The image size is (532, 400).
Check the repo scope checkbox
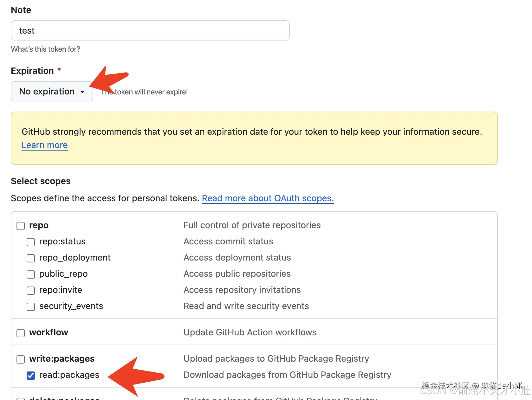pos(20,226)
